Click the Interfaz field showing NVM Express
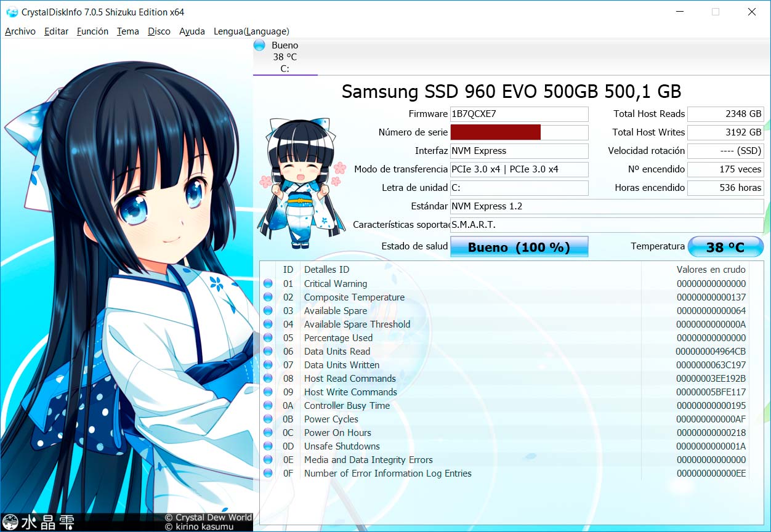 519,151
